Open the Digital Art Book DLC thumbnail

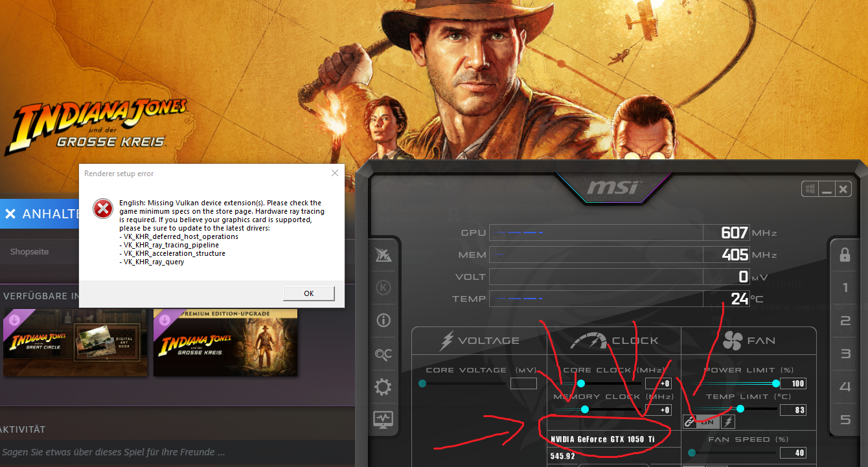pyautogui.click(x=76, y=343)
